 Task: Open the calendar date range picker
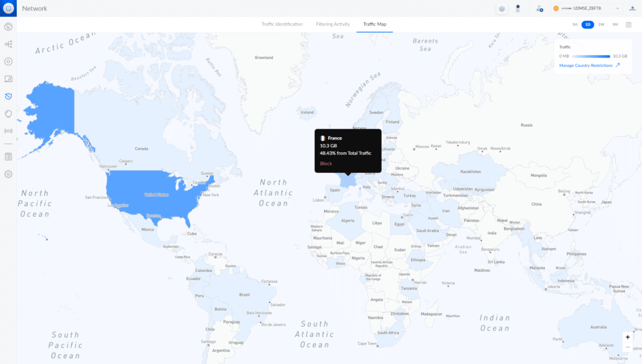(x=628, y=24)
